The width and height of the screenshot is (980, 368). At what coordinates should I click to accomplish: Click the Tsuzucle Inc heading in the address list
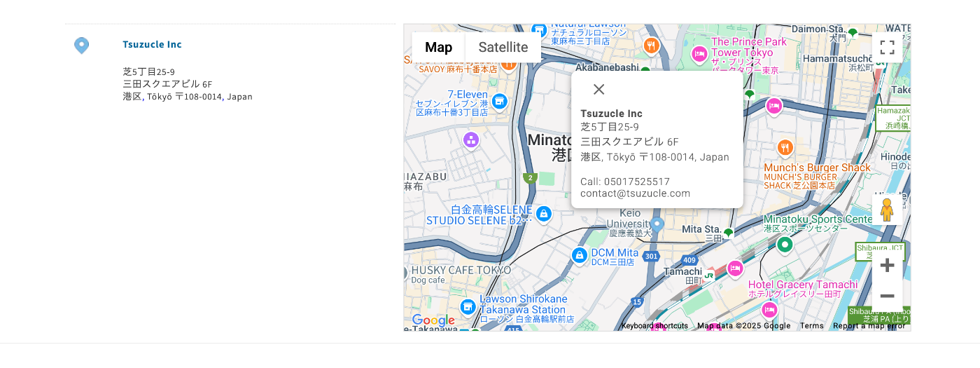[x=152, y=44]
